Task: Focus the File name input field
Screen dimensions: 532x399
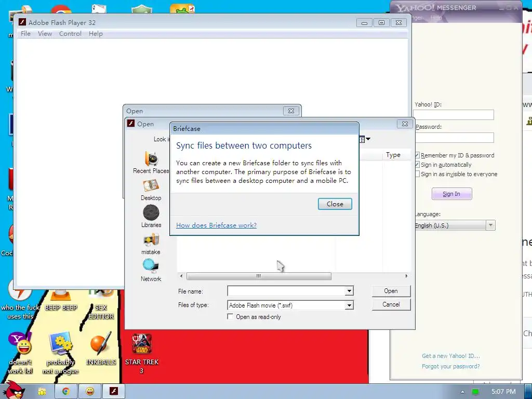Action: tap(287, 291)
